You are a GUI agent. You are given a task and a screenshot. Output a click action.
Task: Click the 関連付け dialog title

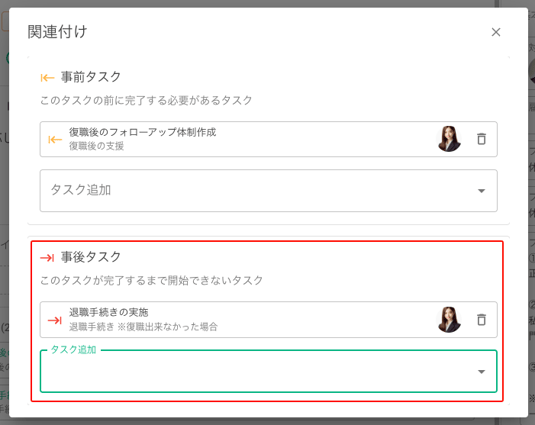[x=57, y=32]
